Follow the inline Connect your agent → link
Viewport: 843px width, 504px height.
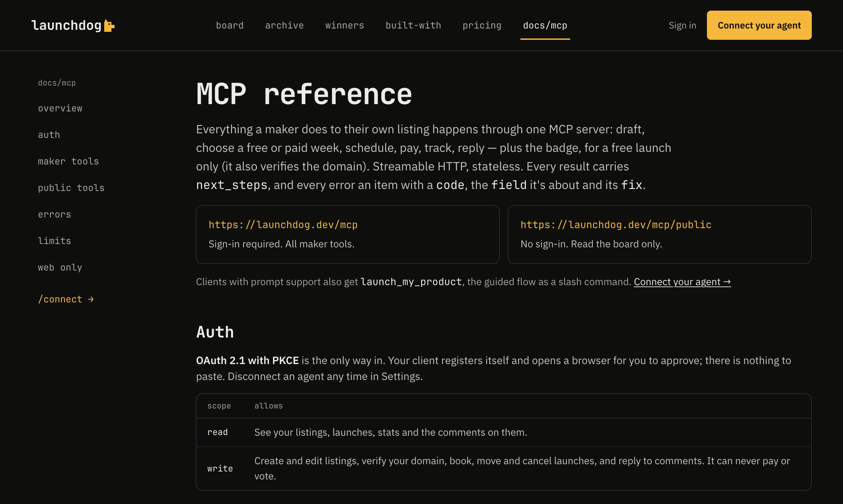[x=682, y=282]
